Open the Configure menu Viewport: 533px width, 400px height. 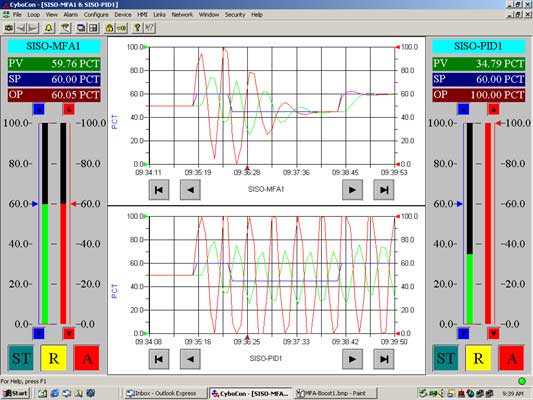[x=96, y=15]
